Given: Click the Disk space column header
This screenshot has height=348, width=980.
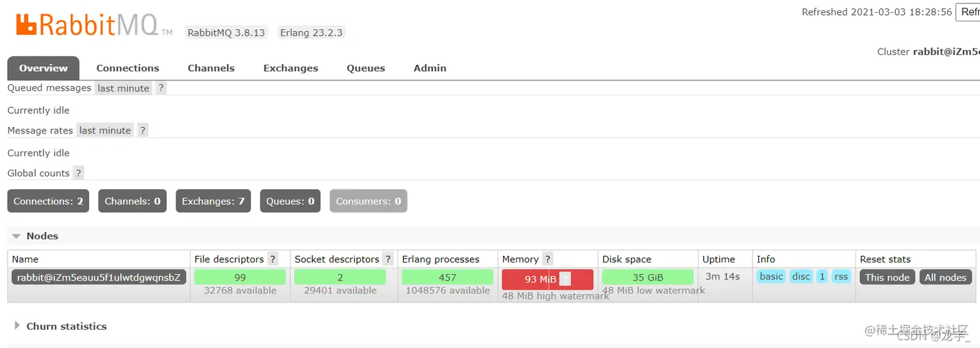Looking at the screenshot, I should [627, 259].
